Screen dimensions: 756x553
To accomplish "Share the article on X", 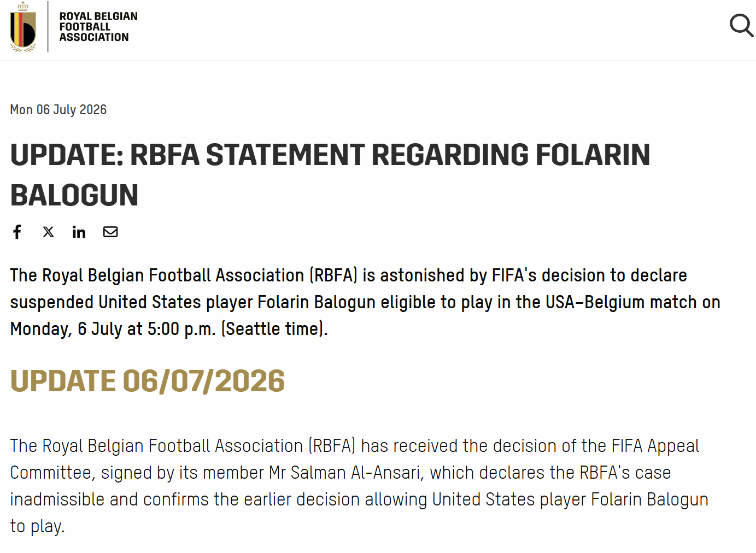I will [x=48, y=232].
